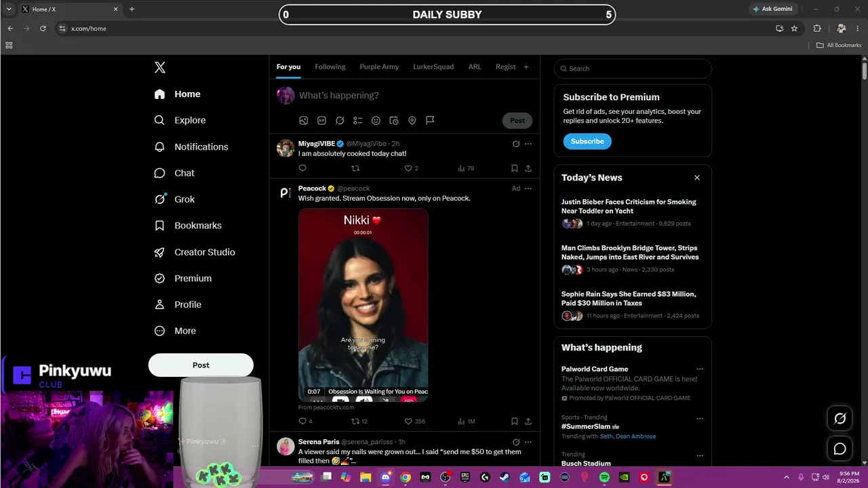Screen dimensions: 868x488
Task: Click the Search input field
Action: [633, 68]
